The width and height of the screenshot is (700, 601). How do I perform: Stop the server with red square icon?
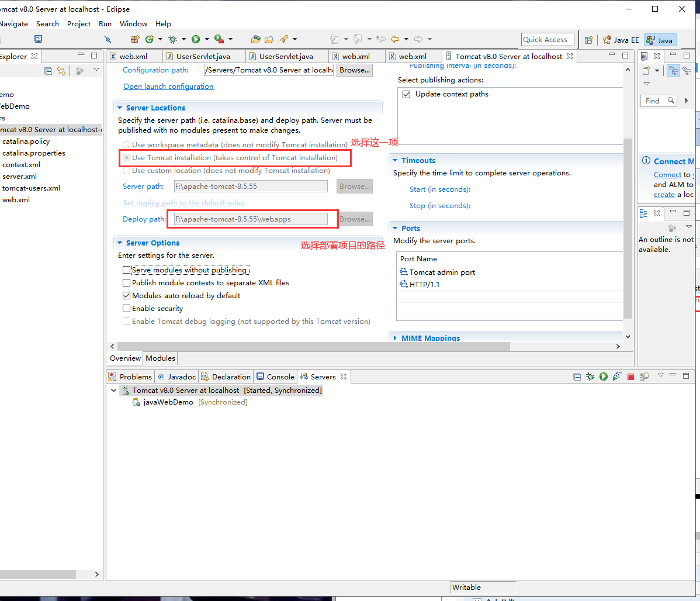pyautogui.click(x=630, y=377)
